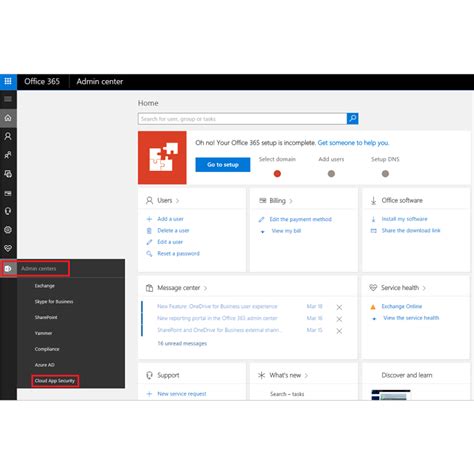This screenshot has height=474, width=474.
Task: Click View the service health link
Action: click(x=411, y=318)
